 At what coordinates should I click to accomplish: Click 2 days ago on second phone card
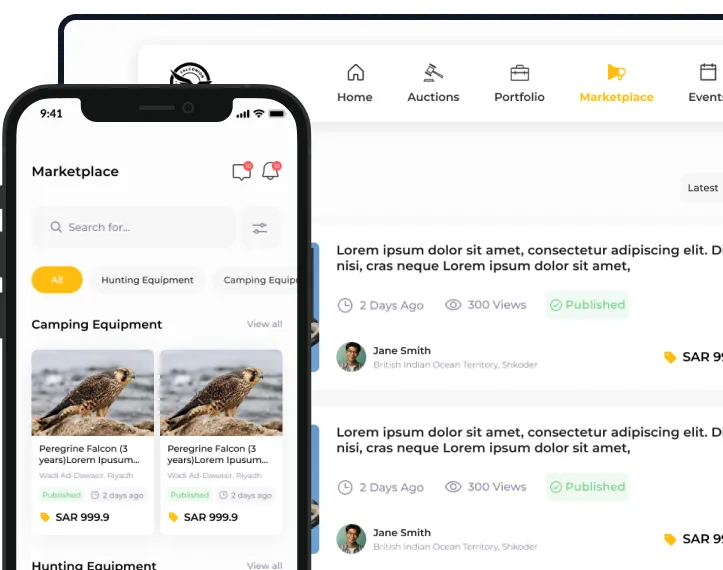245,495
